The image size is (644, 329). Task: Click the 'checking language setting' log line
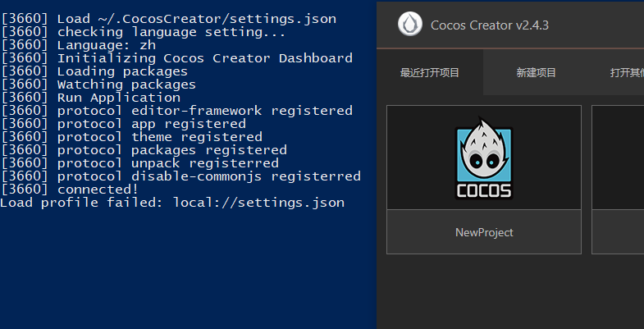[x=144, y=32]
